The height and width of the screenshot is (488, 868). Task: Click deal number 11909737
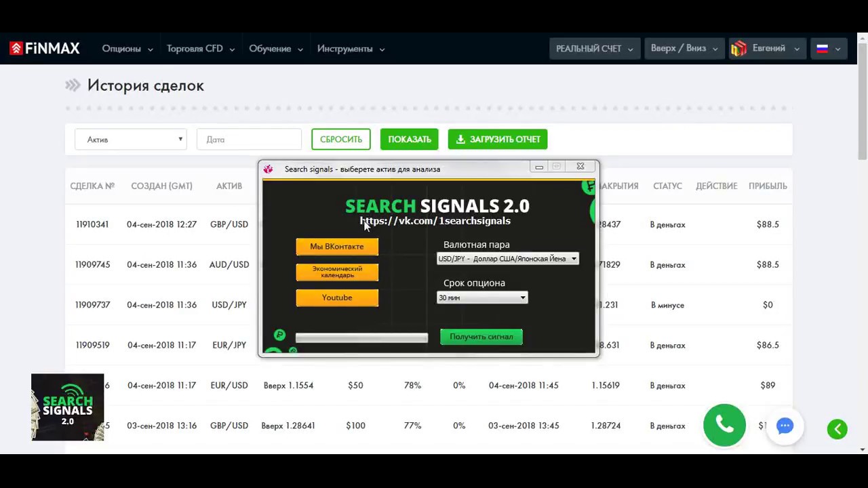pos(93,305)
